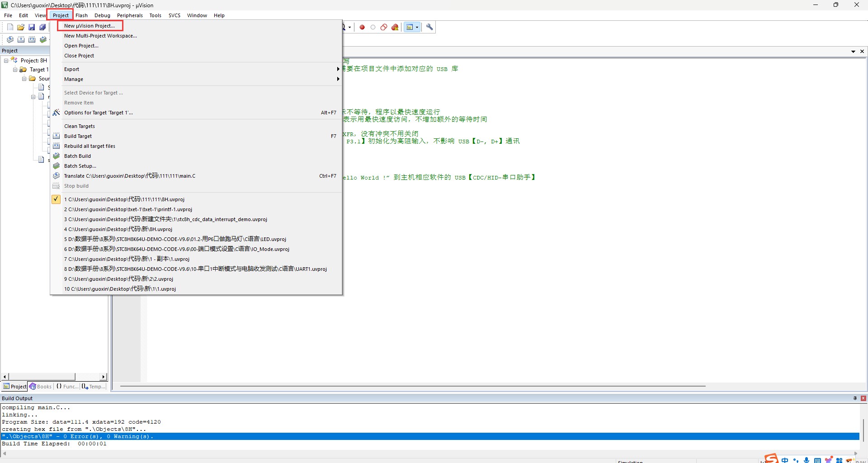Click the Build toolbar icon

point(21,39)
